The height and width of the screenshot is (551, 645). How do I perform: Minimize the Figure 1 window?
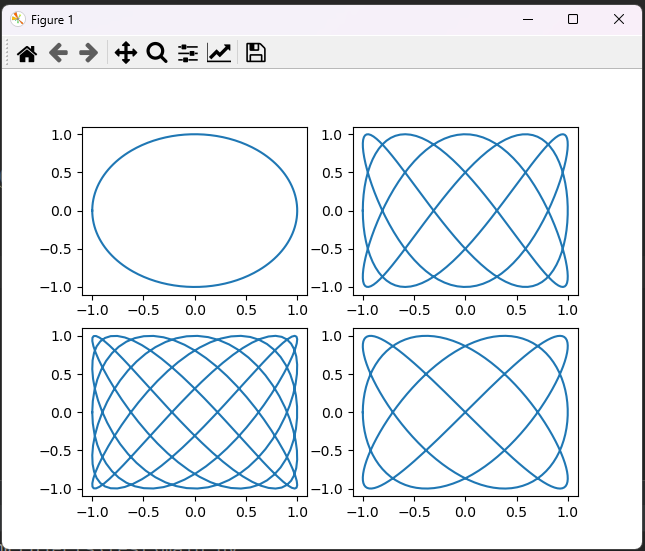point(528,19)
